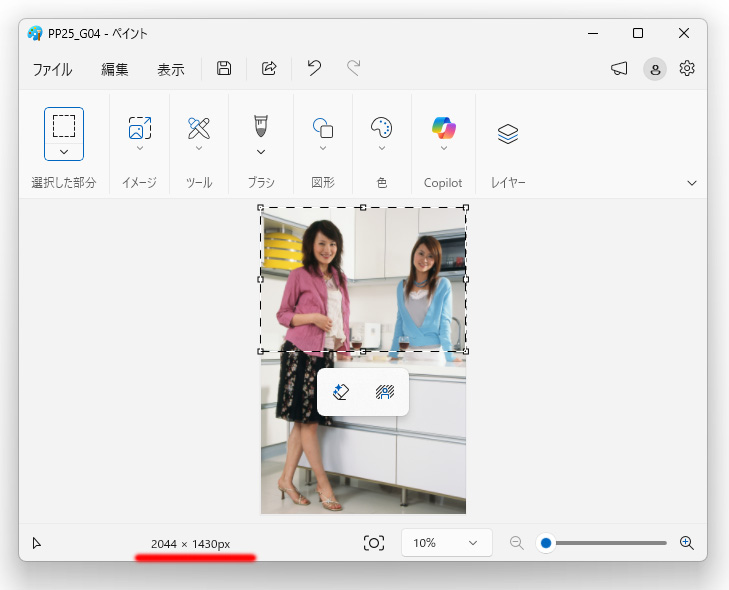Open the Shapes icon
The height and width of the screenshot is (590, 729).
coord(323,128)
